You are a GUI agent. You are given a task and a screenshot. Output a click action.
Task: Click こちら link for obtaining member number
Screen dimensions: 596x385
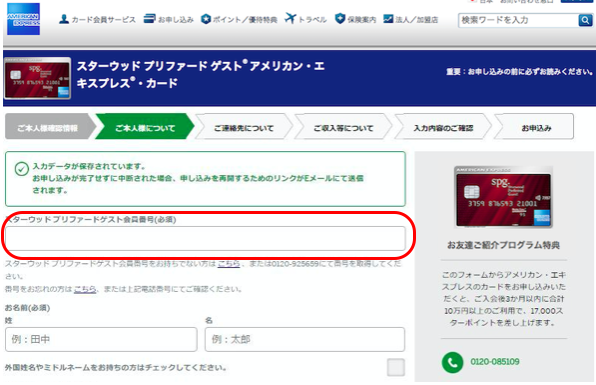click(228, 263)
